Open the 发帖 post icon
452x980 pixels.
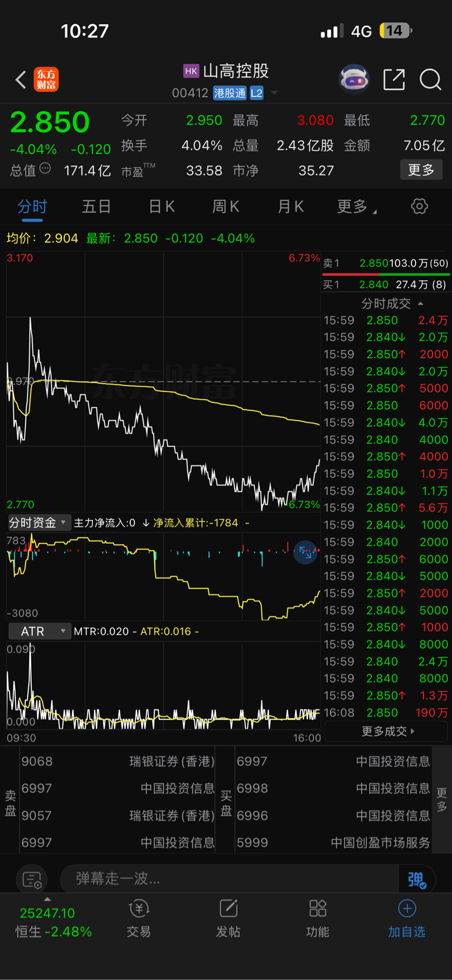pyautogui.click(x=228, y=918)
